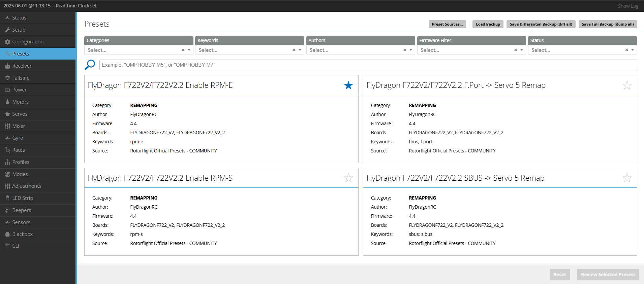This screenshot has width=644, height=284.
Task: Click the Adjustments icon in sidebar
Action: [7, 186]
